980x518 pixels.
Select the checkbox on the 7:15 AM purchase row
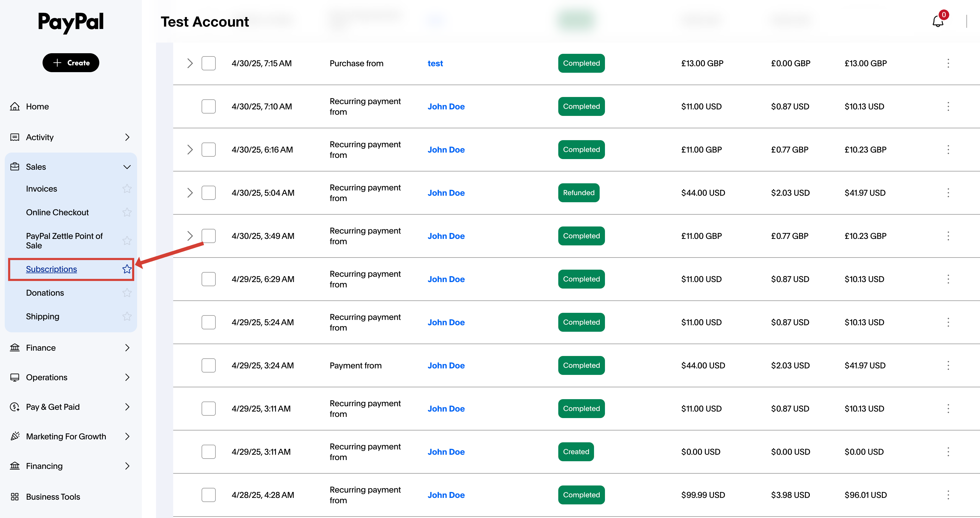click(208, 63)
